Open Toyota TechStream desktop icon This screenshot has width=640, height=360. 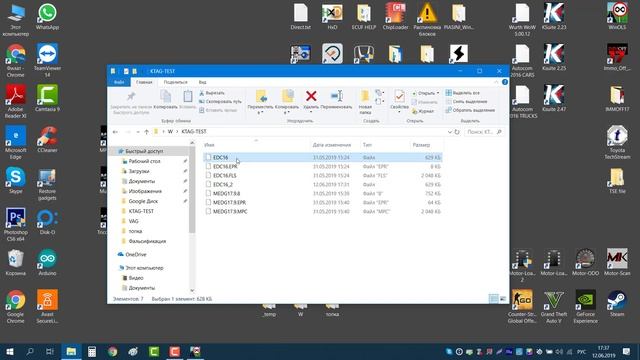tap(617, 142)
